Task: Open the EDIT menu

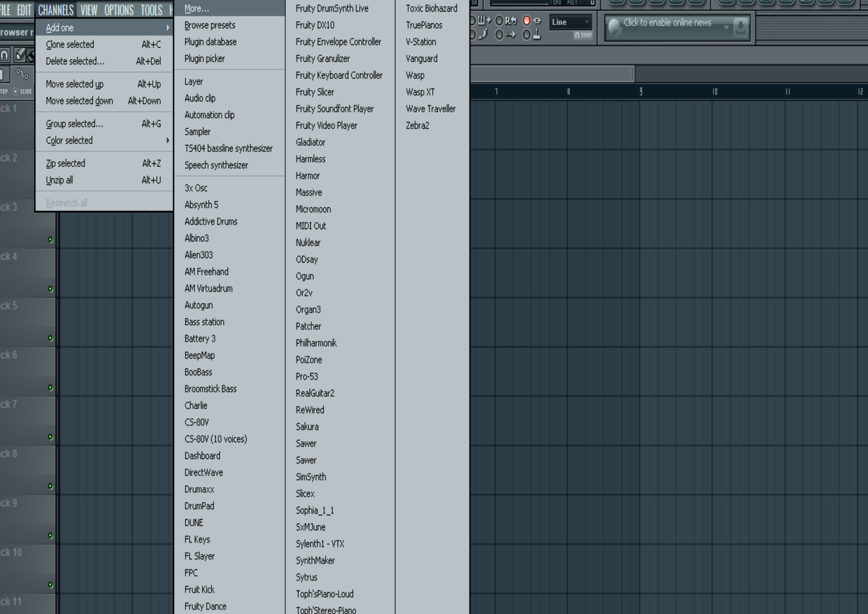Action: coord(24,10)
